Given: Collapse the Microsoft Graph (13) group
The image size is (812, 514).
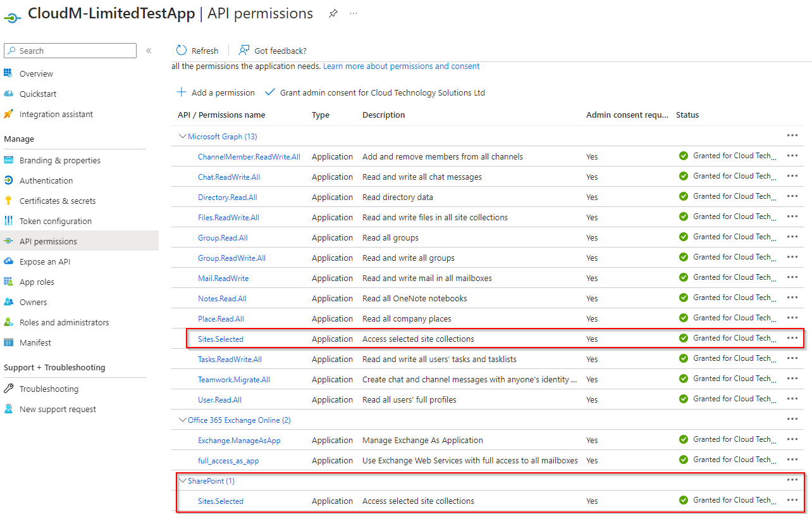Looking at the screenshot, I should pos(183,136).
